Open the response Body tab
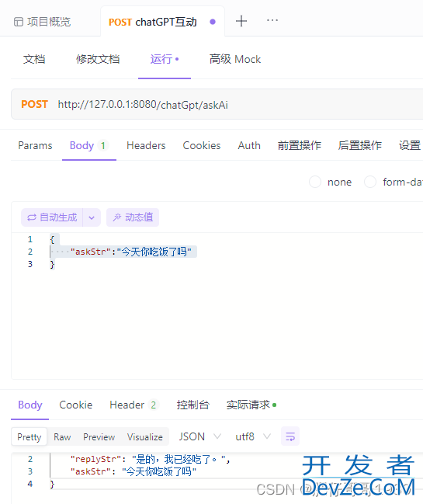This screenshot has height=504, width=423. 29,405
